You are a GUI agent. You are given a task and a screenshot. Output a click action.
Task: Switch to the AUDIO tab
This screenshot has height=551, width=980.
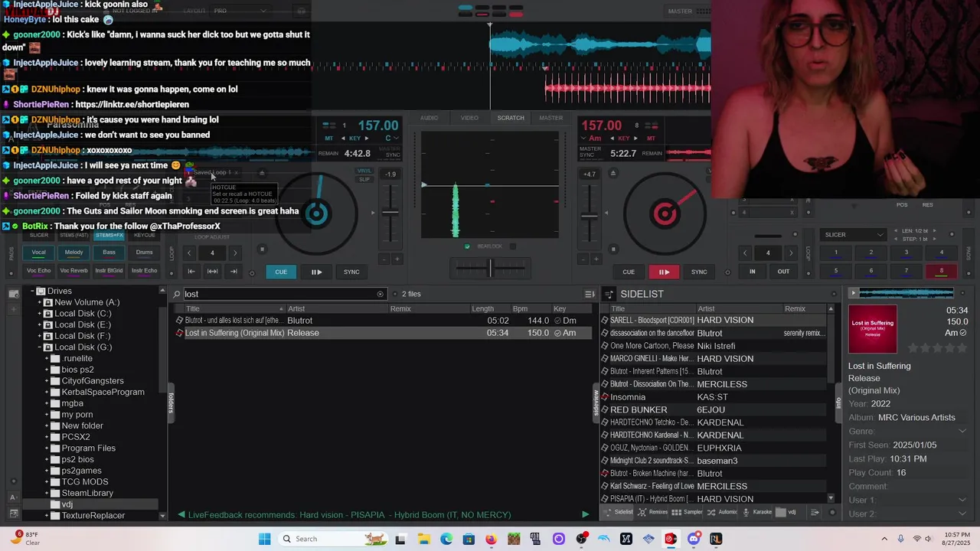(x=429, y=118)
